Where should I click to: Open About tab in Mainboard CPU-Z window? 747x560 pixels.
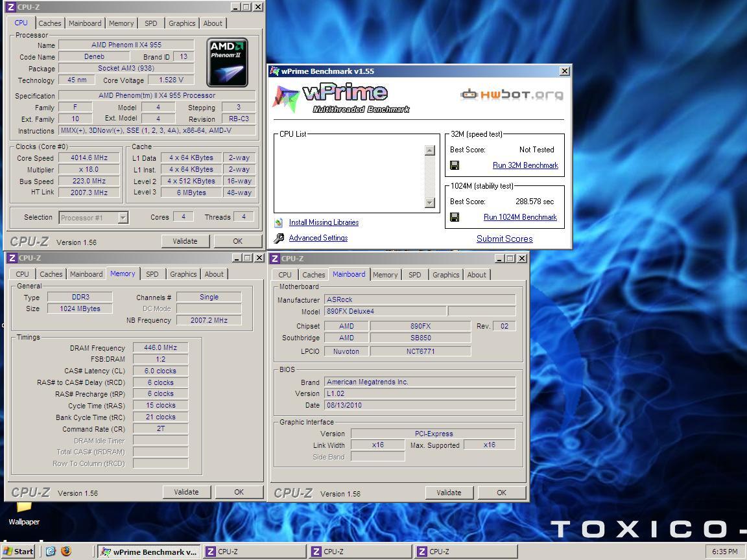477,275
